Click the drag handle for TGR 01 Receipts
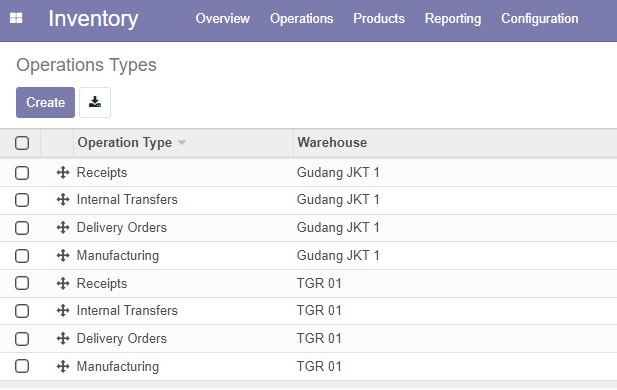The image size is (617, 390). pyautogui.click(x=63, y=283)
